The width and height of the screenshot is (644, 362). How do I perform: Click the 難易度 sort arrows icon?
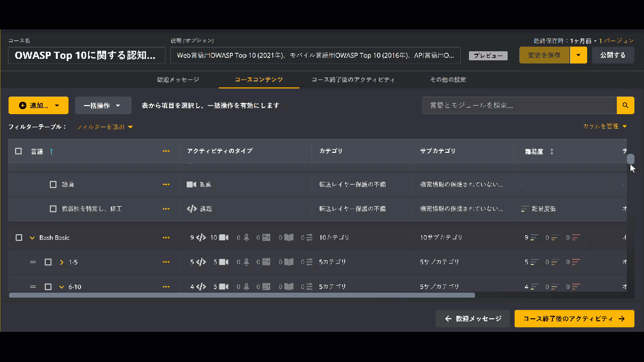coord(552,151)
